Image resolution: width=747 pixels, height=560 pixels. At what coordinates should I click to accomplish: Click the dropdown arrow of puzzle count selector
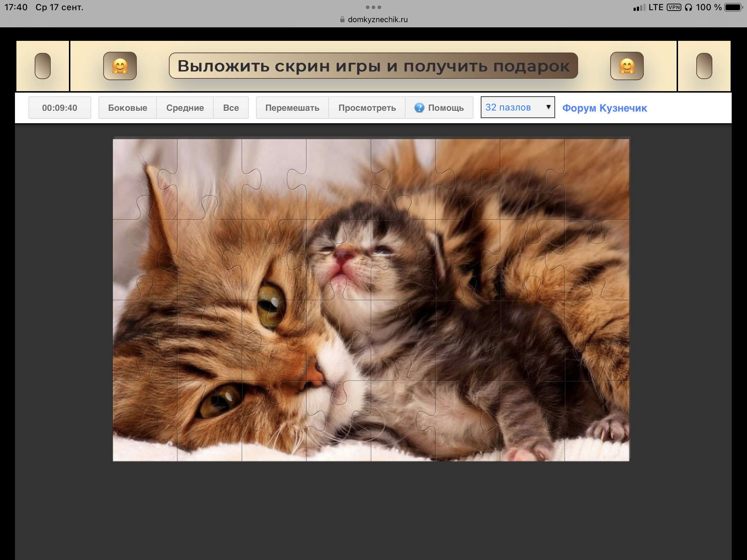coord(548,107)
